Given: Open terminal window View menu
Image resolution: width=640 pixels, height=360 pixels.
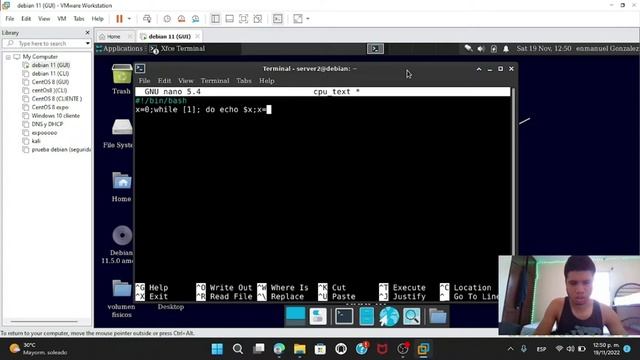Looking at the screenshot, I should [186, 81].
